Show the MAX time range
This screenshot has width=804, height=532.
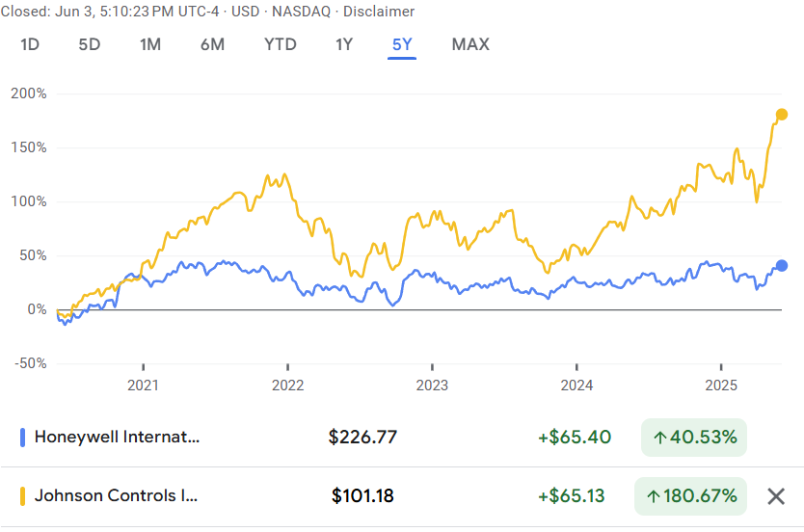click(470, 44)
